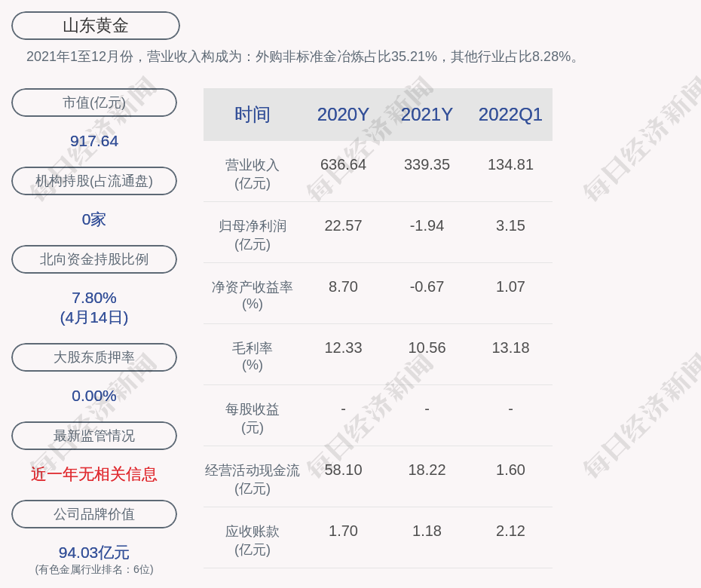Click the 7.80% northbound holding value

click(94, 298)
